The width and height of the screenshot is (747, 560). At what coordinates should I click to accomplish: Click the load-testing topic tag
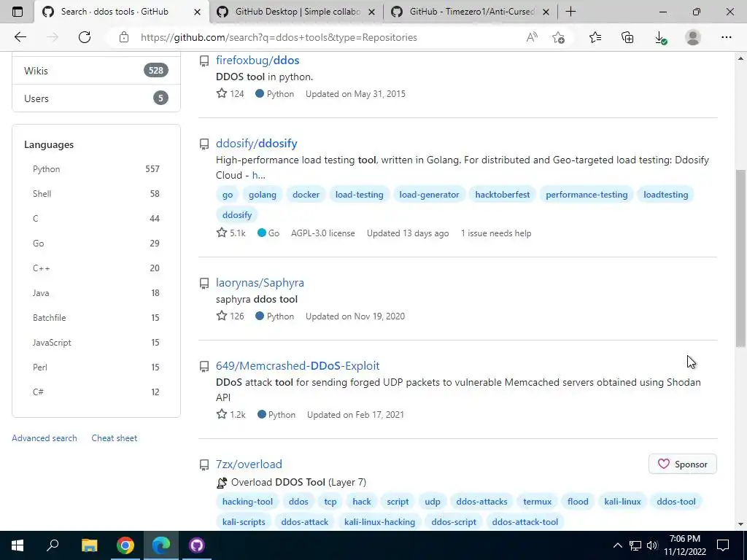coord(359,194)
